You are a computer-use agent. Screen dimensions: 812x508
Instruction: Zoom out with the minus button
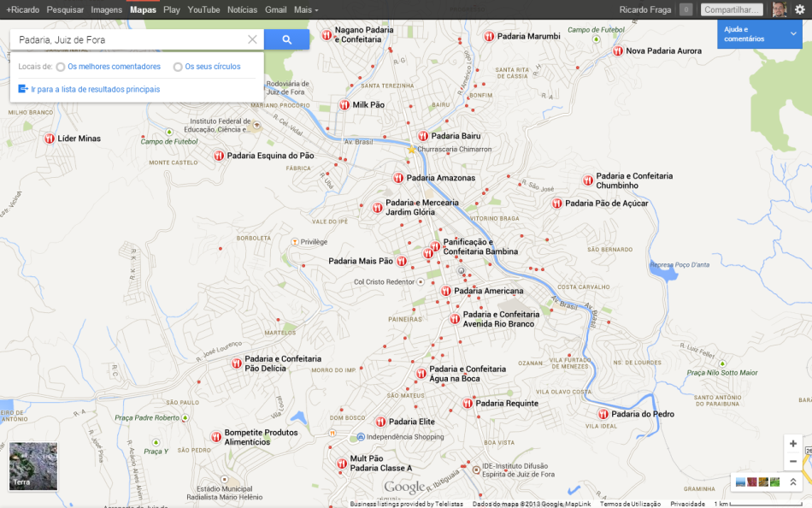(793, 461)
